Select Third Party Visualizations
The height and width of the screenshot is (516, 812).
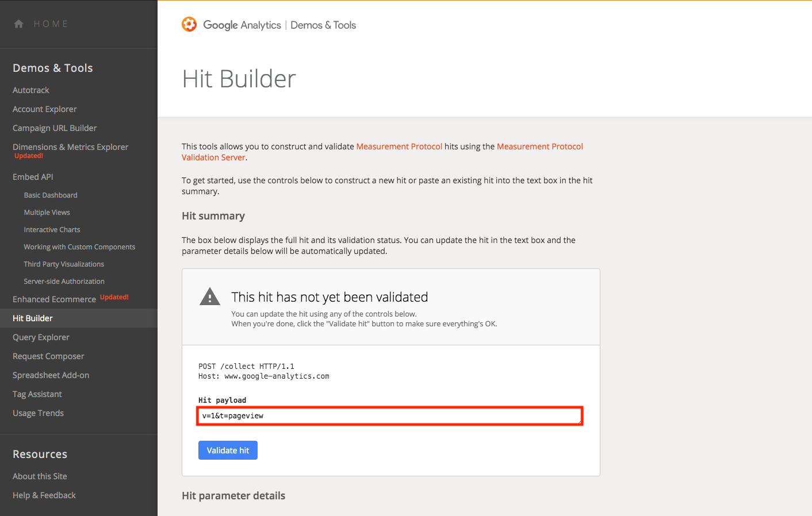(64, 264)
